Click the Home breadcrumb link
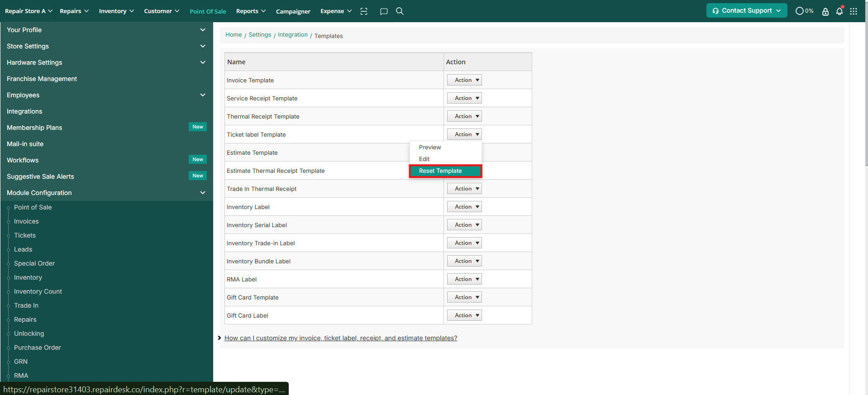 [234, 35]
